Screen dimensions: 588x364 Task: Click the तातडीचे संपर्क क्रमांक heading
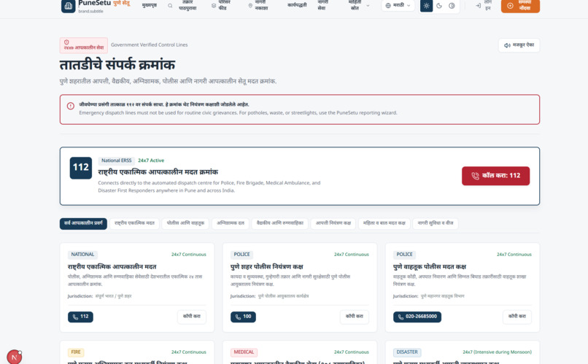click(117, 65)
